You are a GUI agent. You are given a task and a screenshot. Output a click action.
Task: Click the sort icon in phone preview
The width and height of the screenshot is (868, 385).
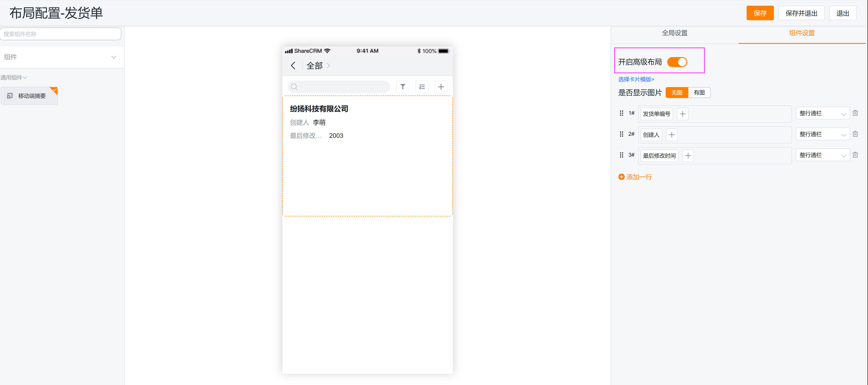tap(421, 87)
